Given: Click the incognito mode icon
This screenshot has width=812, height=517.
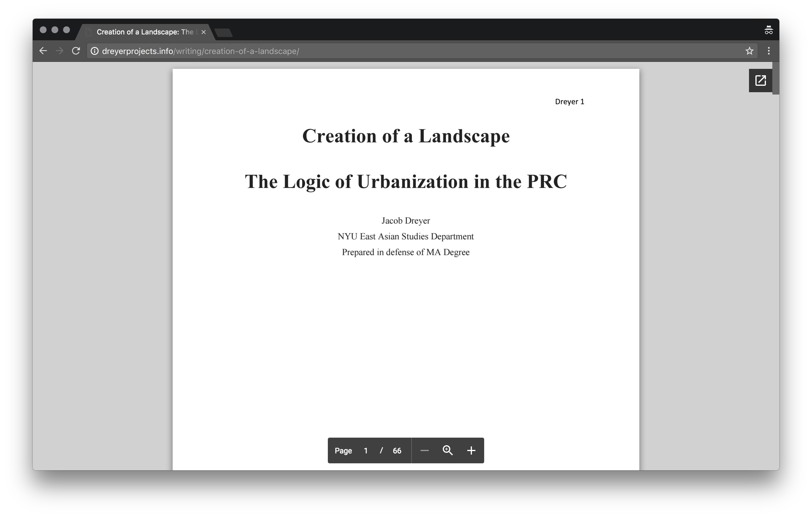Looking at the screenshot, I should pos(769,30).
